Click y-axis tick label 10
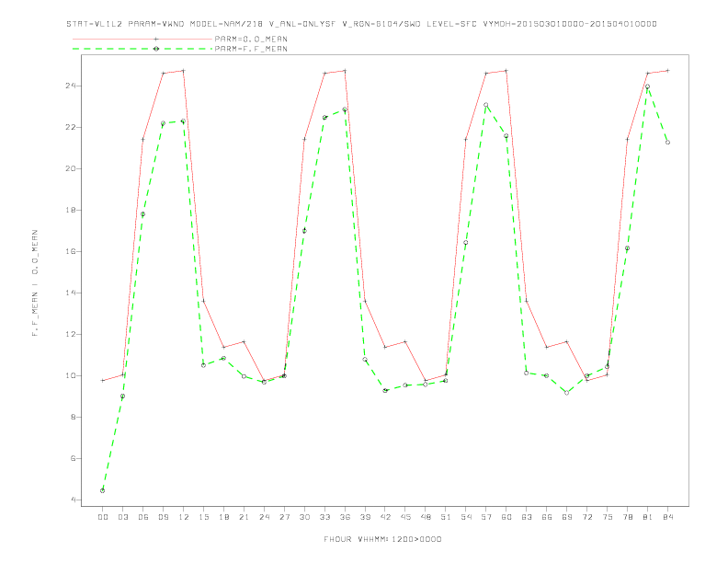Screen dimensions: 728x563 tap(71, 376)
